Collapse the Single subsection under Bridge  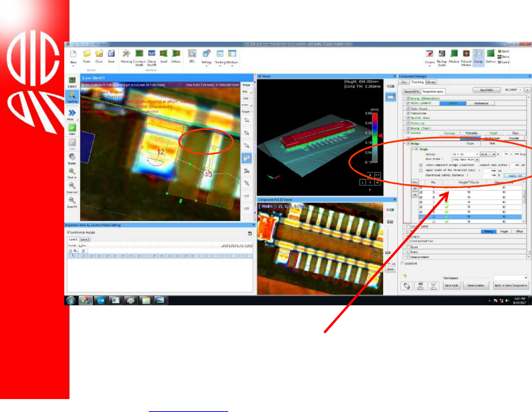pyautogui.click(x=413, y=149)
